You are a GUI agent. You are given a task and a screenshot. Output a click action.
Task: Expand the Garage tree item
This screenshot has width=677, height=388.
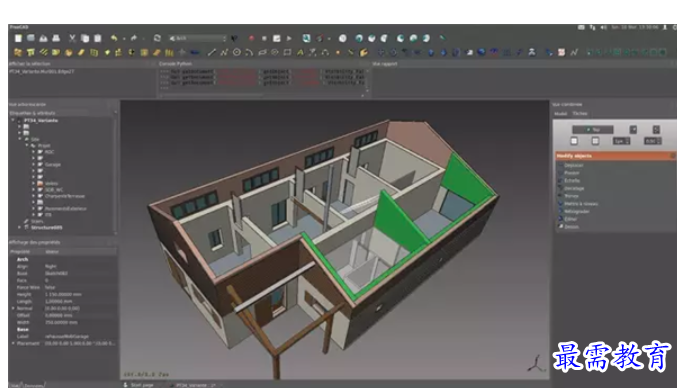coord(33,164)
